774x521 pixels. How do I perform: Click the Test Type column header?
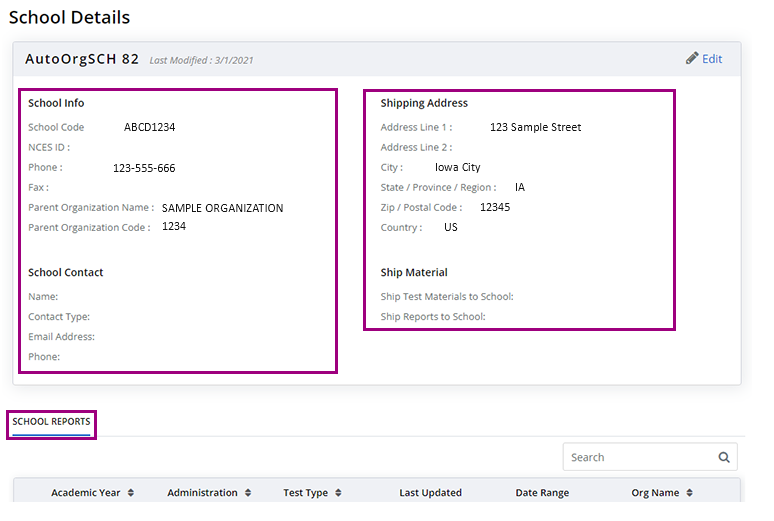[x=306, y=492]
